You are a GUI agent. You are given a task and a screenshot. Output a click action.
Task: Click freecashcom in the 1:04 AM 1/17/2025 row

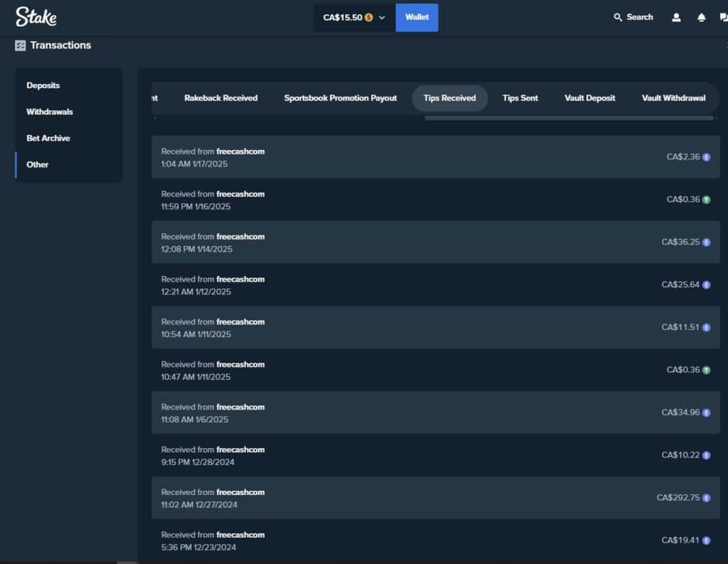(x=240, y=151)
